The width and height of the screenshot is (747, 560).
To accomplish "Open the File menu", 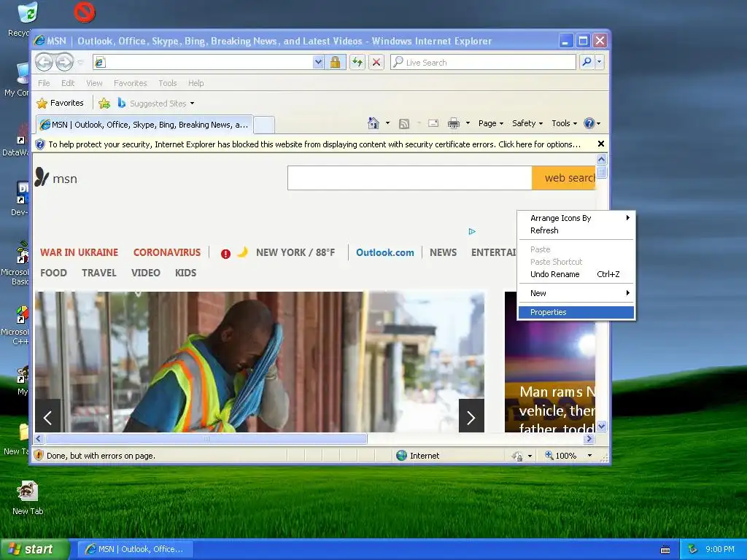I will [44, 83].
